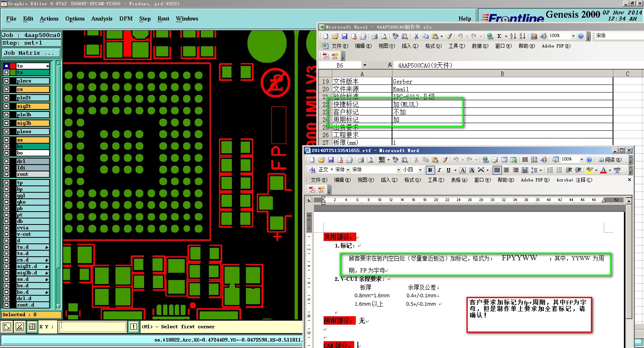
Task: Click Save icon in Word toolbar
Action: (330, 160)
